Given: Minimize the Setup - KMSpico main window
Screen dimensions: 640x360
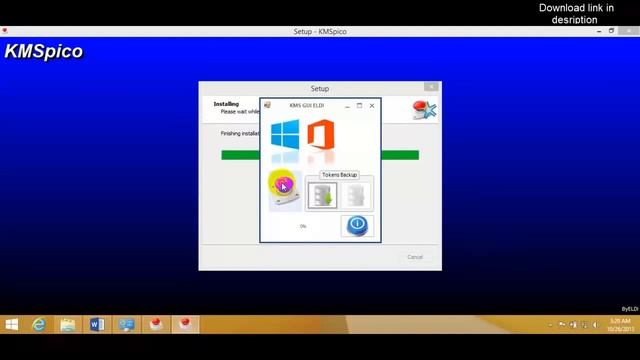Looking at the screenshot, I should click(599, 31).
